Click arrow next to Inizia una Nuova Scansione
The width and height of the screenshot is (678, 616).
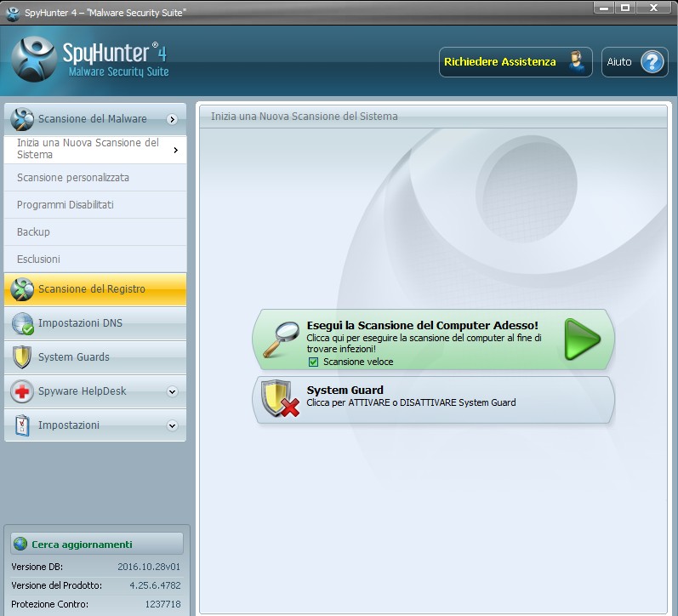click(175, 150)
